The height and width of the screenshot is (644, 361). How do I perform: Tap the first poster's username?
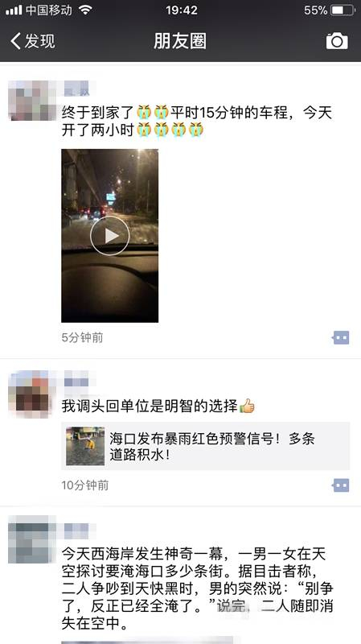pyautogui.click(x=78, y=88)
